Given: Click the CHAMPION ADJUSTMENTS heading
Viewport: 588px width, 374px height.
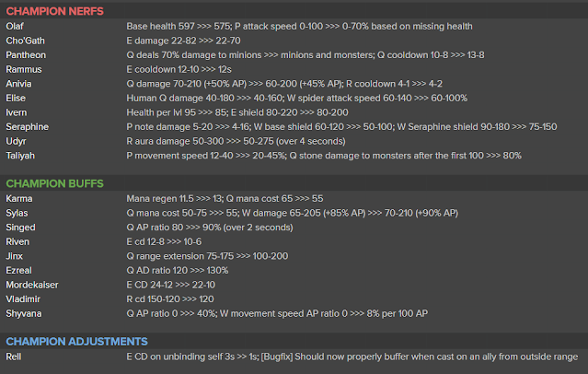Looking at the screenshot, I should (x=77, y=342).
